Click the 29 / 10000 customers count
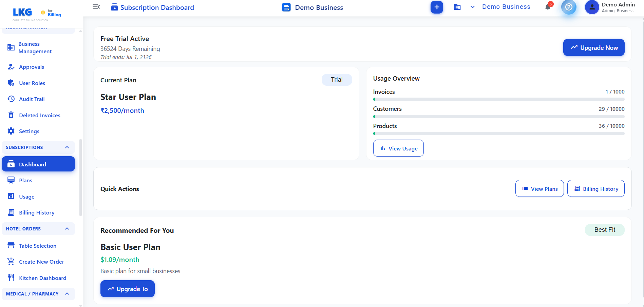This screenshot has height=307, width=644. [x=611, y=109]
